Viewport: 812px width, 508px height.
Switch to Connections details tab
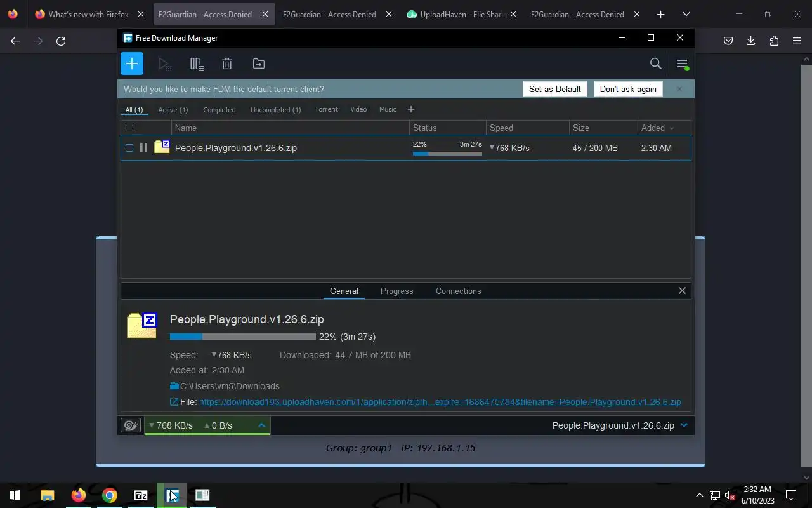(x=458, y=291)
